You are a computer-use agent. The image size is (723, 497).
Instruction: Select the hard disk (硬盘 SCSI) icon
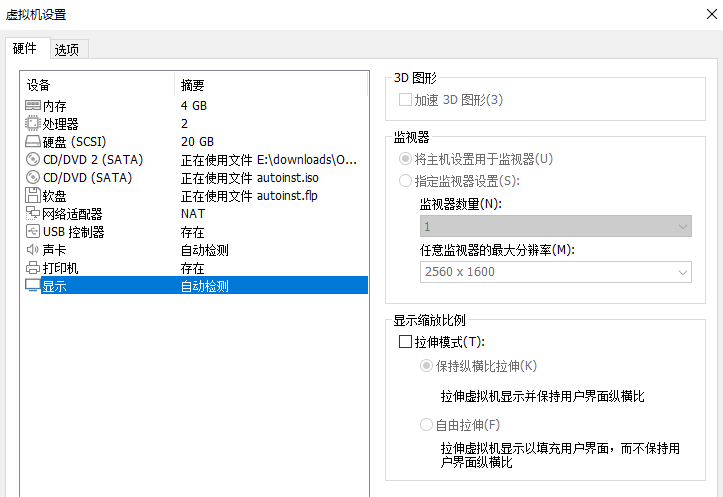pos(32,142)
